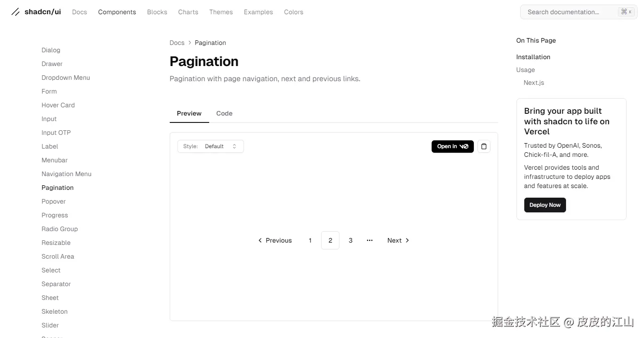
Task: Navigate to Themes in top nav
Action: pyautogui.click(x=221, y=12)
